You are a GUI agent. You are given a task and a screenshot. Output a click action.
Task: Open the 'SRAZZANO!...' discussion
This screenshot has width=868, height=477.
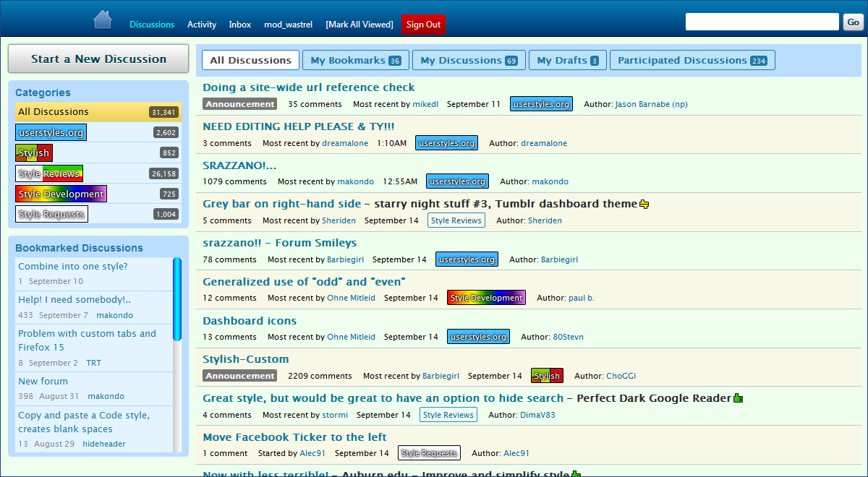coord(239,166)
